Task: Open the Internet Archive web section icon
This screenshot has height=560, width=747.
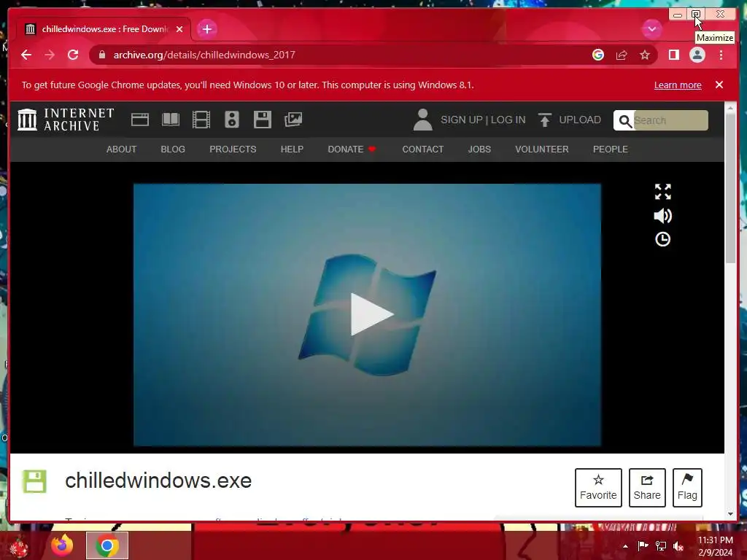Action: coord(139,120)
